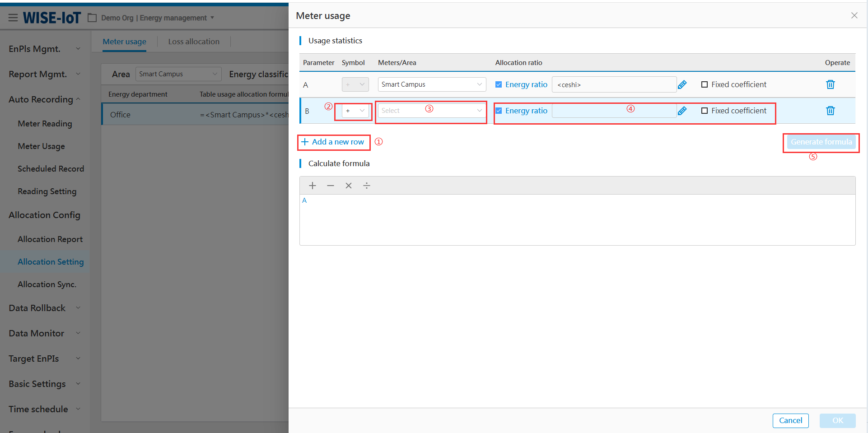The width and height of the screenshot is (868, 433).
Task: Edit row A energy ratio pencil icon
Action: click(682, 84)
